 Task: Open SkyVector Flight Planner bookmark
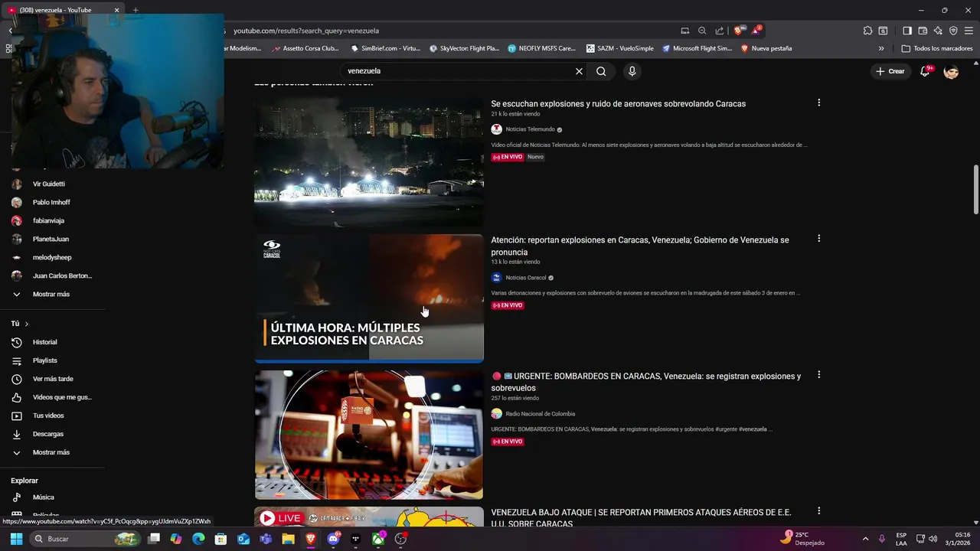pyautogui.click(x=464, y=48)
